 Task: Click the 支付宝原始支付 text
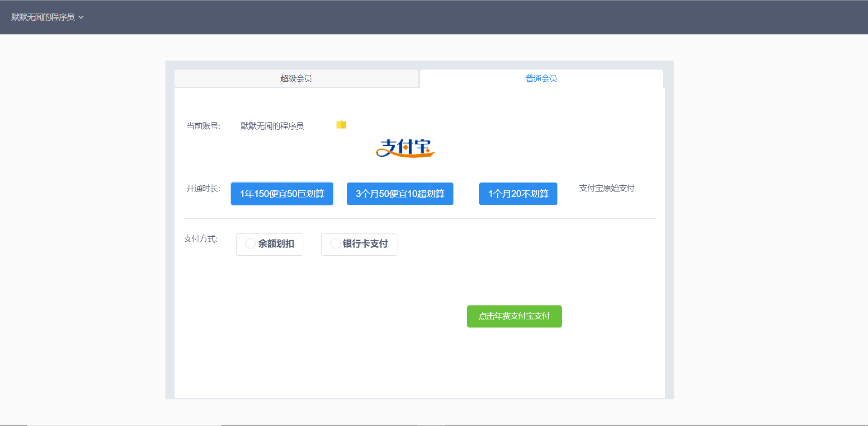[607, 188]
